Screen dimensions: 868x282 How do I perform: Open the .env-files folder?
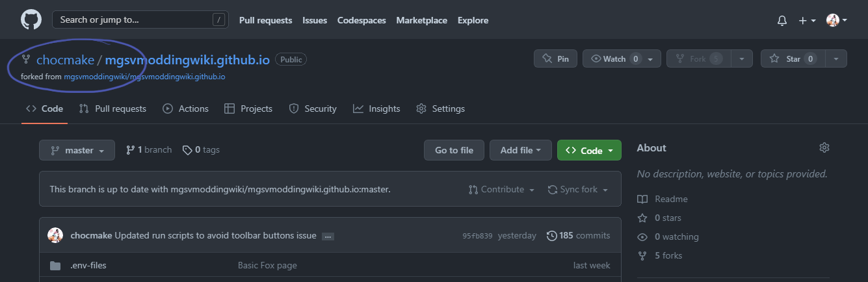click(x=88, y=265)
